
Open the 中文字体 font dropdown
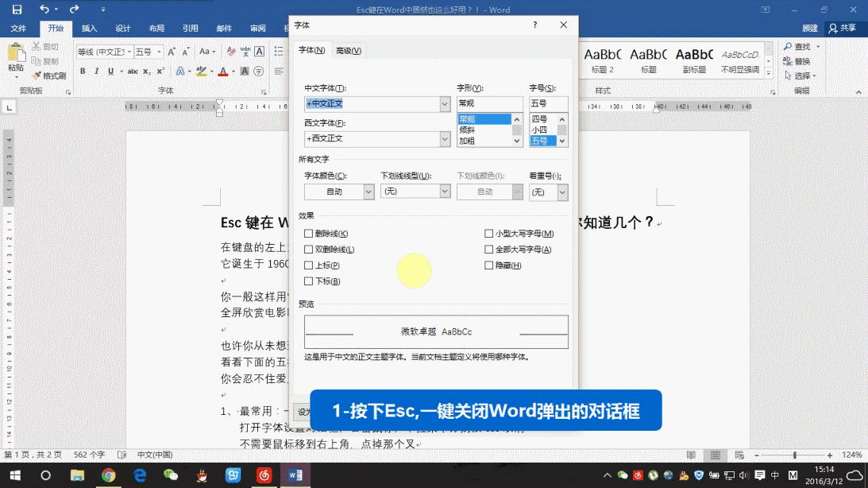(444, 103)
